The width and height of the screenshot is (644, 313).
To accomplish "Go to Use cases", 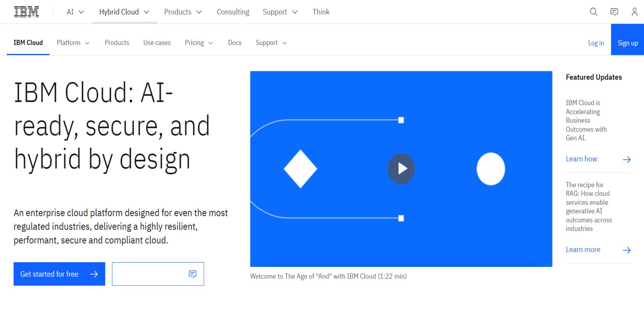I will [x=157, y=43].
